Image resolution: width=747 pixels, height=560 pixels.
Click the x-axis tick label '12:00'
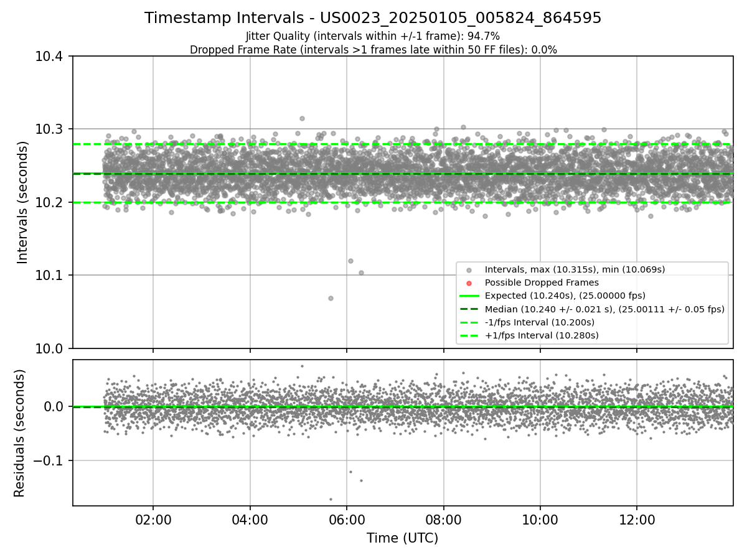pyautogui.click(x=636, y=520)
